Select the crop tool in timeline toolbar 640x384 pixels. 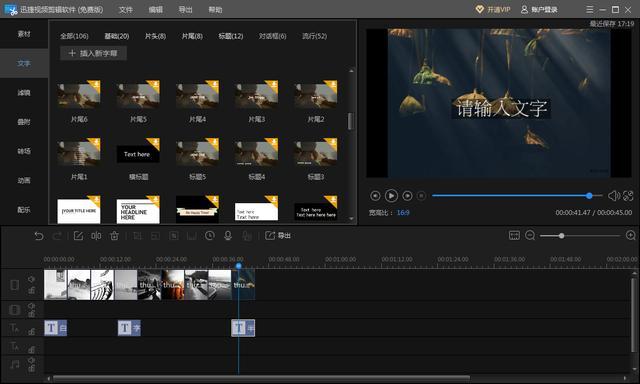point(138,236)
